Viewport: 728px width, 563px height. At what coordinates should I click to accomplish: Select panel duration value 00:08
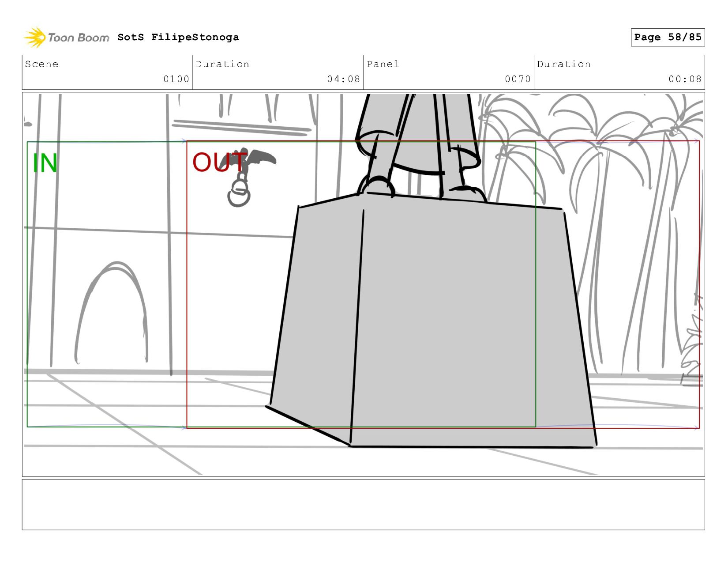685,79
